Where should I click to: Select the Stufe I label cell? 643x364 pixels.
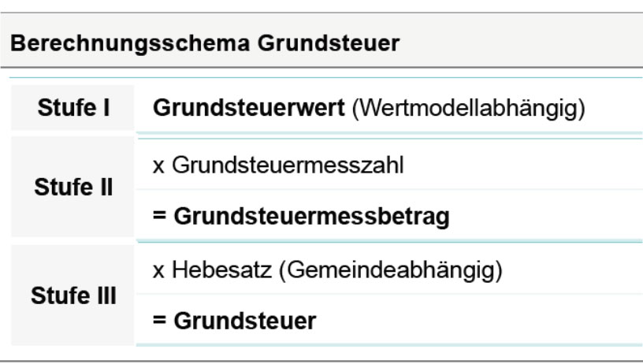pos(72,108)
